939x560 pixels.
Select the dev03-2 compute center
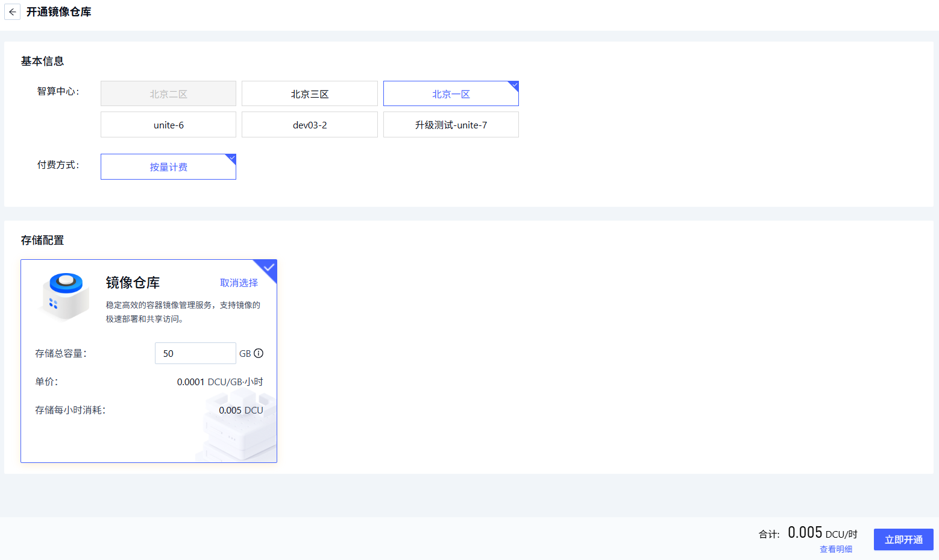tap(309, 124)
